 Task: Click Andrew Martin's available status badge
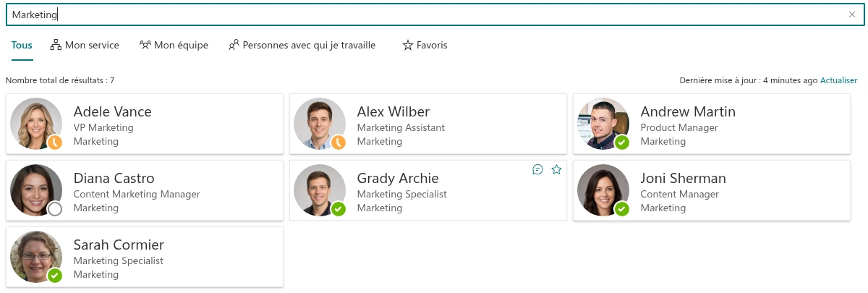[x=622, y=143]
